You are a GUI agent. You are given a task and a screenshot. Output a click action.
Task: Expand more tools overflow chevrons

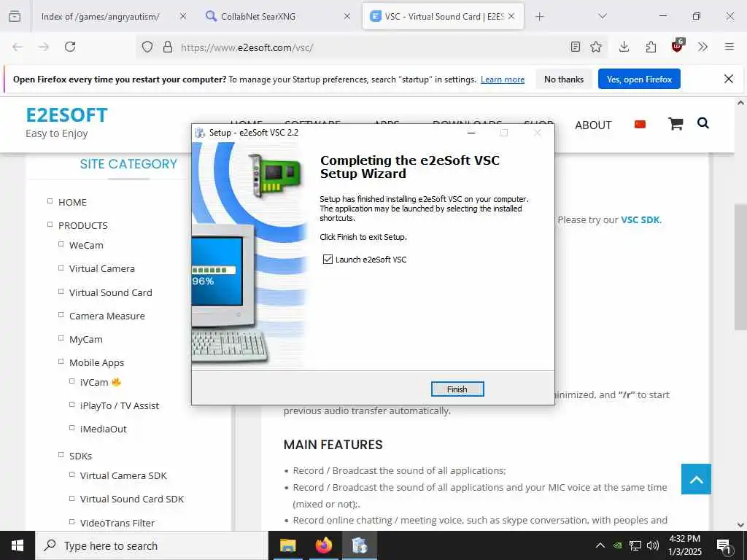pos(703,47)
